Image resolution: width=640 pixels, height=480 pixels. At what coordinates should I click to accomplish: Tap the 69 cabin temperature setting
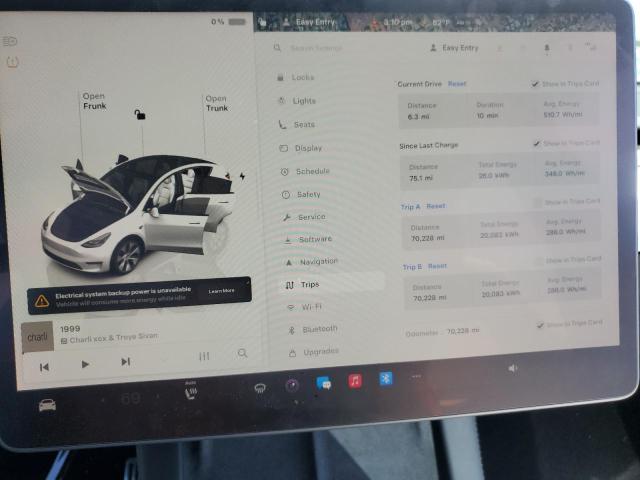(131, 399)
